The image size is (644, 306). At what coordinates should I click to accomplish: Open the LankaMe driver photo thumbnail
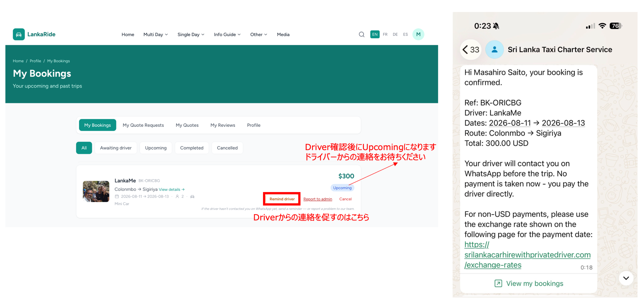pyautogui.click(x=96, y=191)
